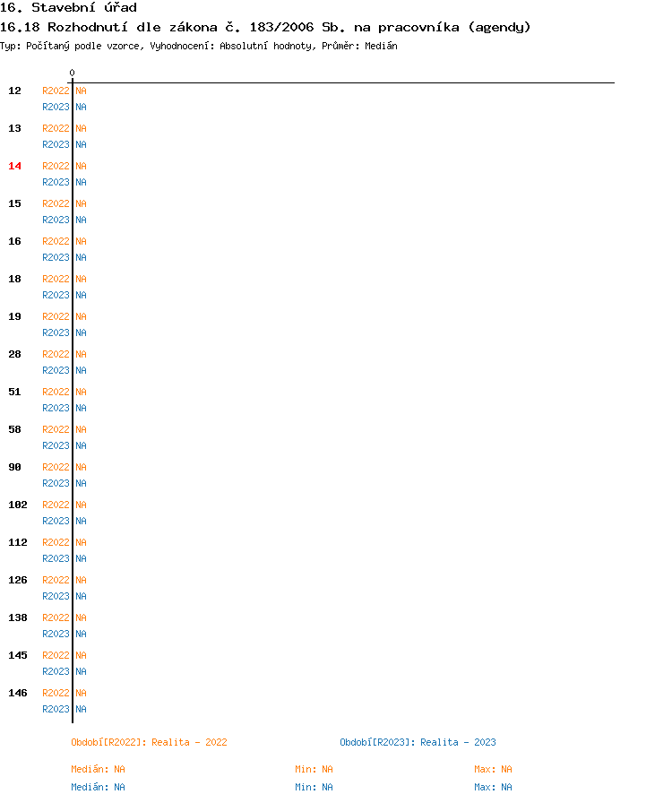This screenshot has height=803, width=672.
Task: Click the R2023 label for row 90
Action: click(x=56, y=483)
